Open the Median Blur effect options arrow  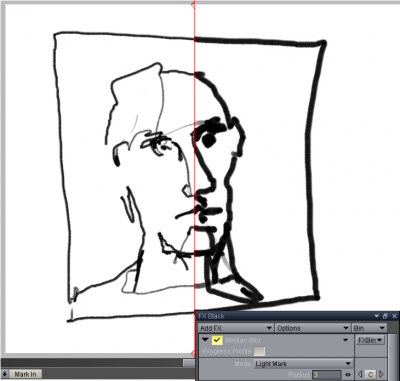346,340
